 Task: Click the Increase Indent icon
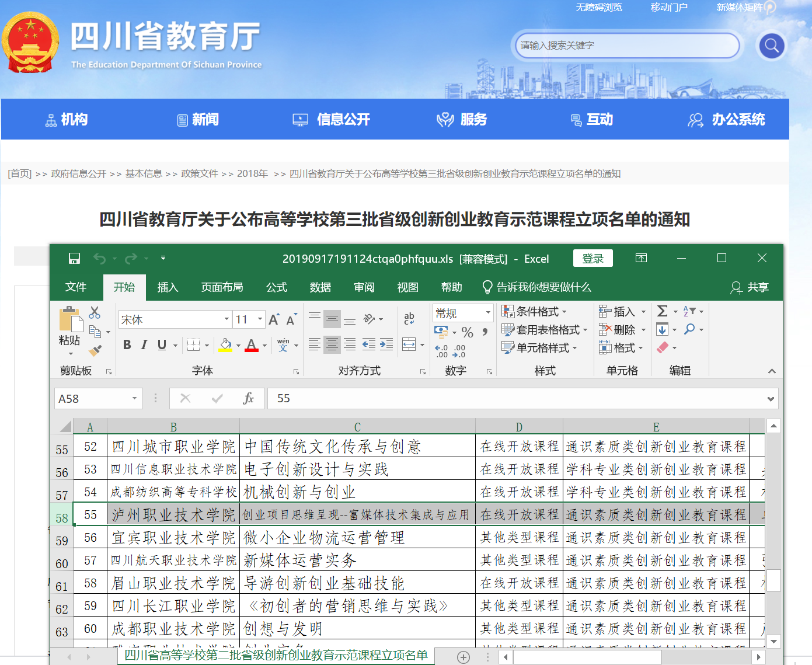click(386, 344)
